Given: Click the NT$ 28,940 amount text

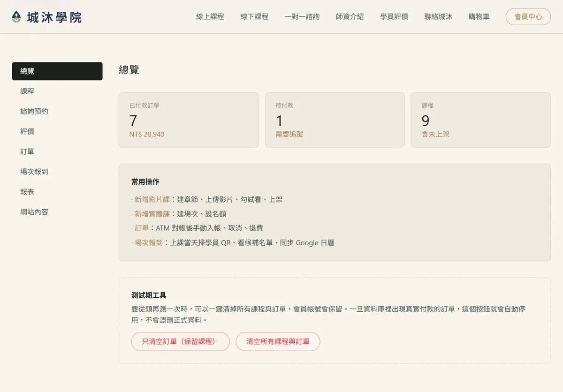Looking at the screenshot, I should tap(147, 135).
